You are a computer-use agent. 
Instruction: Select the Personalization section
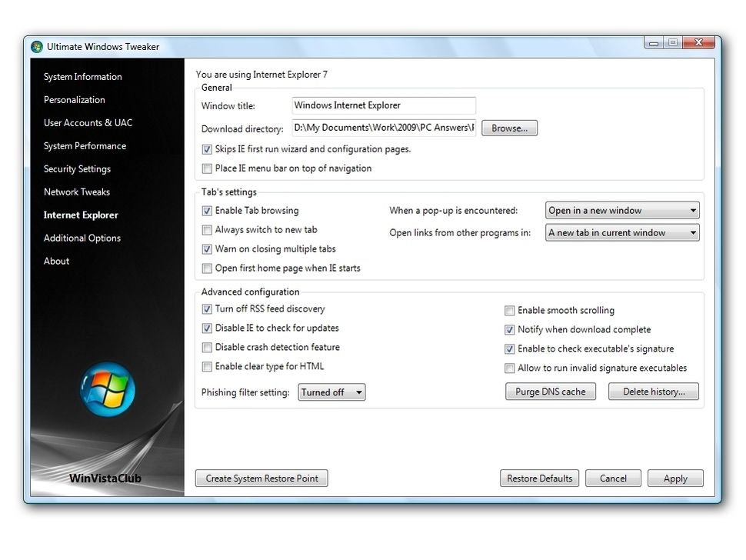point(74,99)
